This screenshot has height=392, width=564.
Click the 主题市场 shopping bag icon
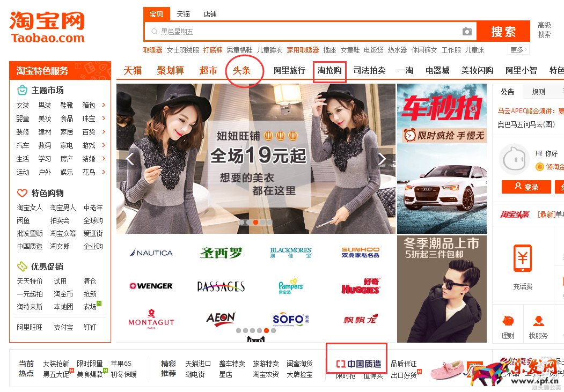tap(22, 90)
